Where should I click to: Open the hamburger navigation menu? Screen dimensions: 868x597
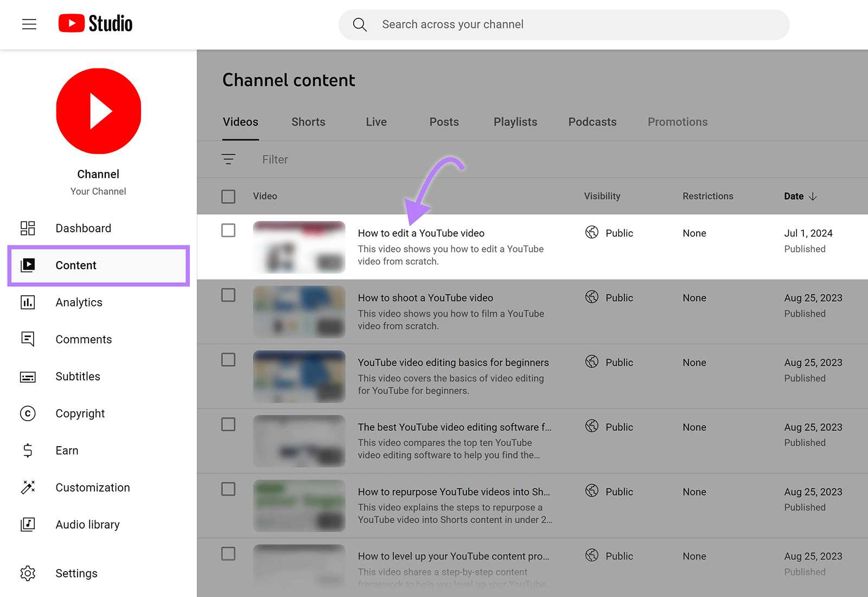click(29, 24)
